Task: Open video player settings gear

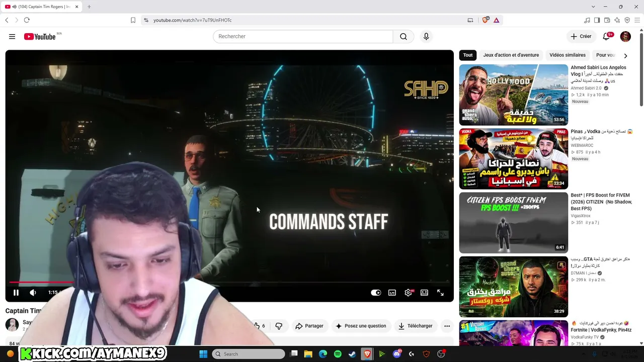Action: point(408,293)
